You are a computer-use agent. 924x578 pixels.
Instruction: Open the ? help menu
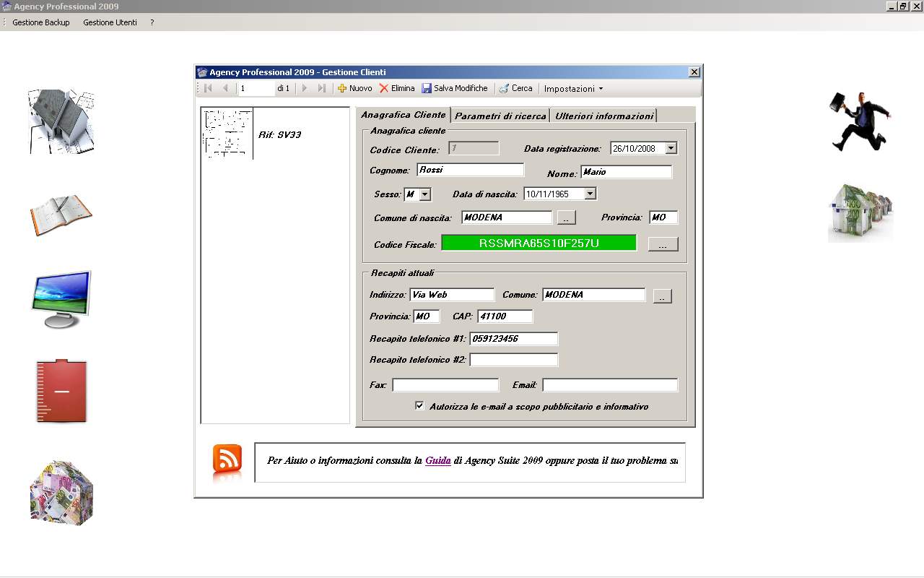[152, 22]
